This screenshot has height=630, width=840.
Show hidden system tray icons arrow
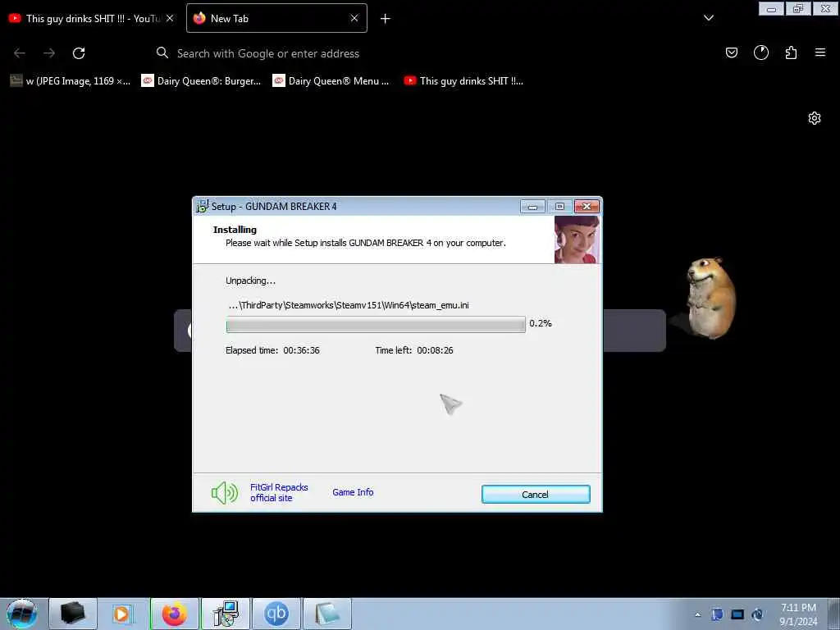697,614
